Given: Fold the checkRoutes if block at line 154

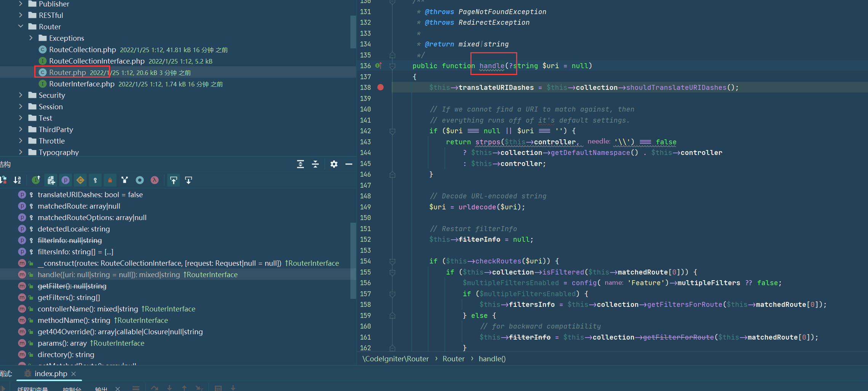Looking at the screenshot, I should tap(392, 261).
